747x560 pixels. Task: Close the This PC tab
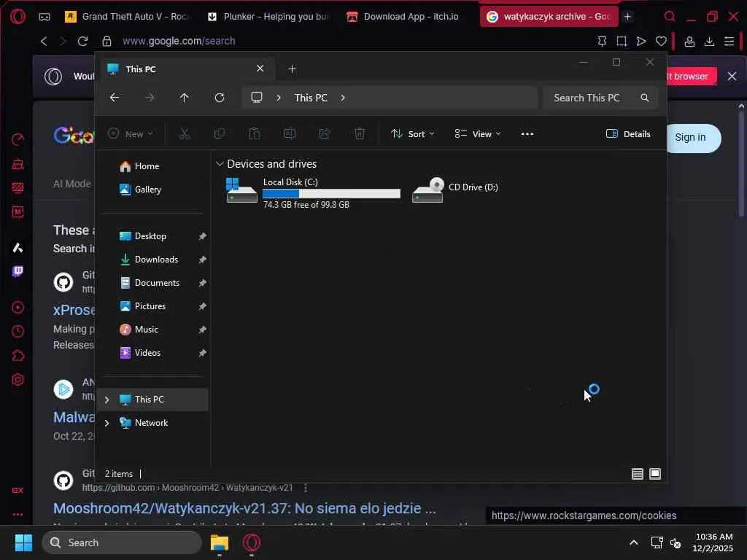[x=260, y=69]
